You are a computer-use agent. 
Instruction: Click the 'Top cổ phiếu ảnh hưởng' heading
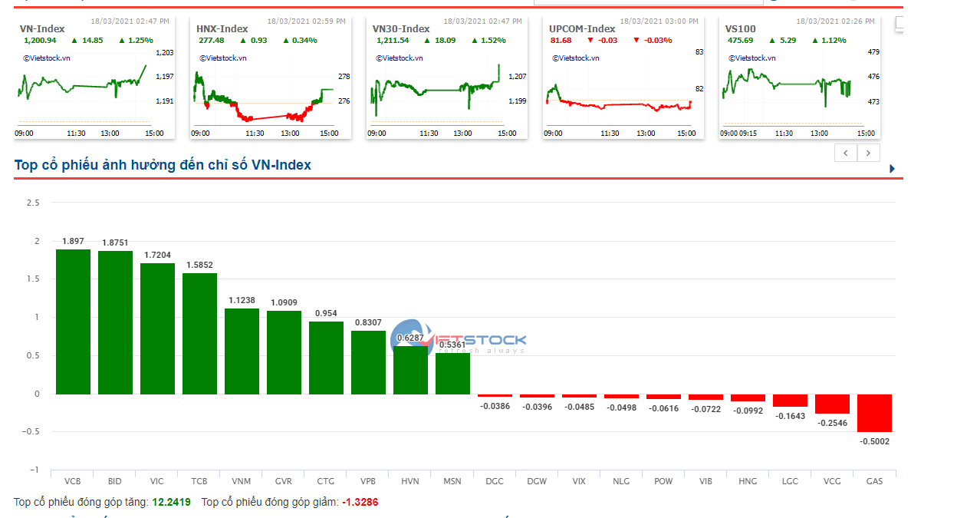(x=163, y=165)
